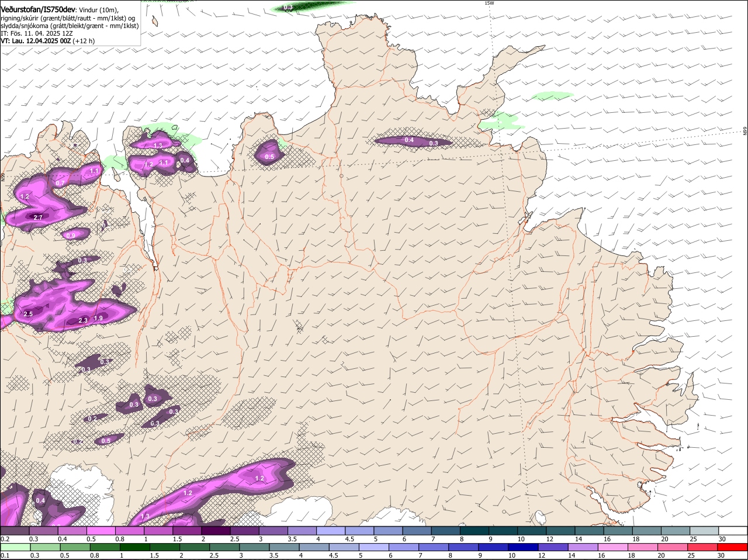Pick the pale green swatch labeled 0.1 in lower scale

point(15,547)
